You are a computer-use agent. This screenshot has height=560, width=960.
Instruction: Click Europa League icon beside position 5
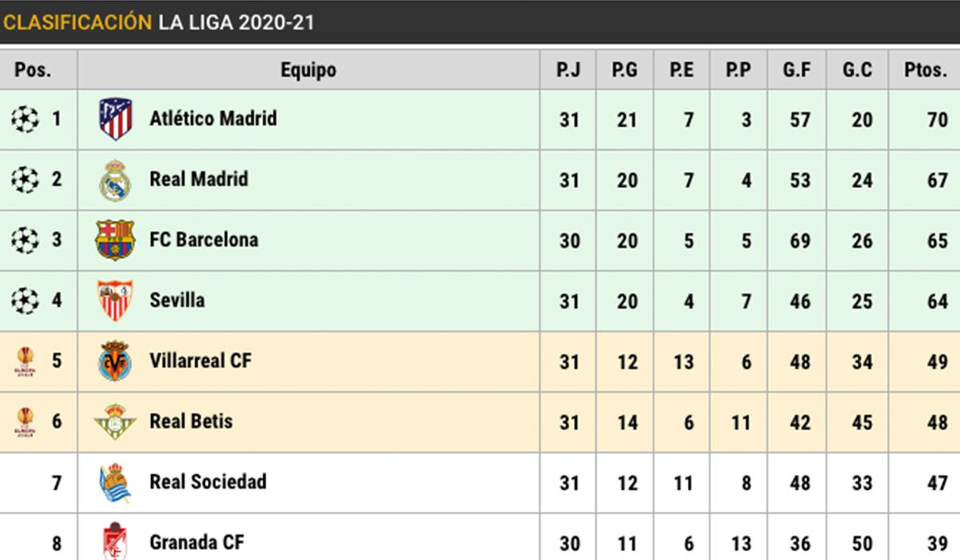pos(25,361)
